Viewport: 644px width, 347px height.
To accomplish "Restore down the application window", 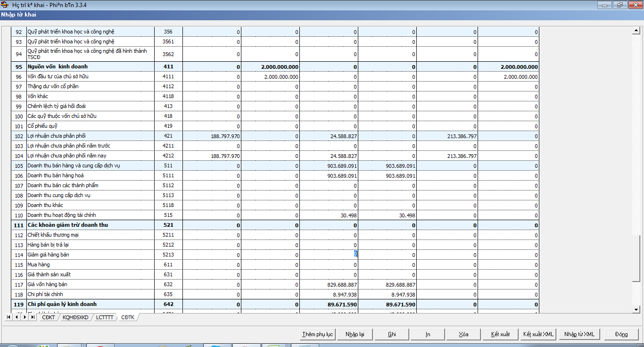I will (619, 5).
